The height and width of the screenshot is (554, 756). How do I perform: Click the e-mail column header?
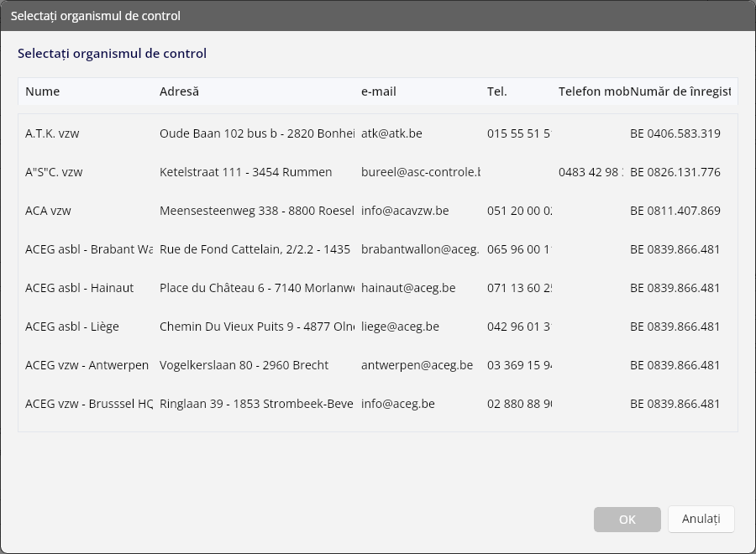pyautogui.click(x=379, y=91)
